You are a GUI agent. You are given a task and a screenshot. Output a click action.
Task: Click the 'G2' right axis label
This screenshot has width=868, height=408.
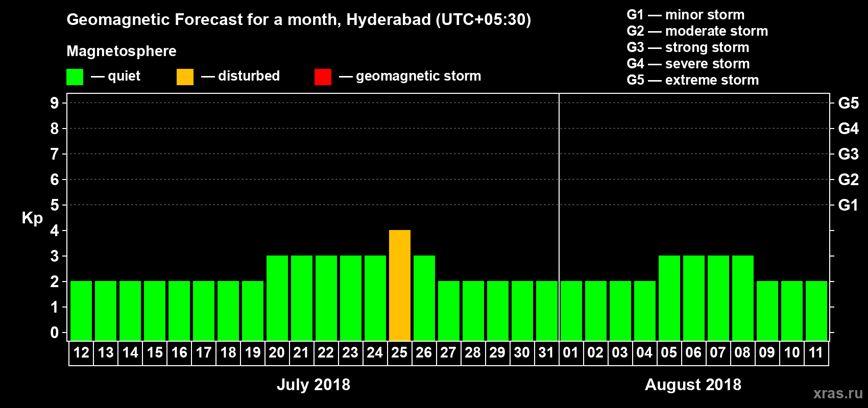pyautogui.click(x=849, y=180)
